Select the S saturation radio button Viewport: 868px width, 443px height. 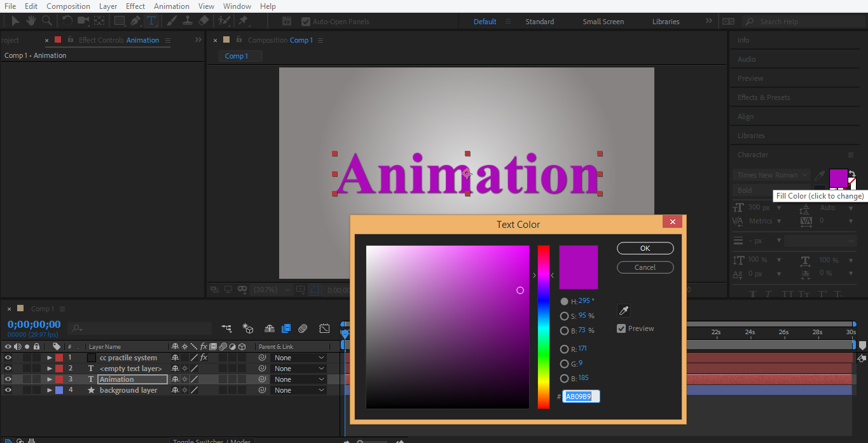[564, 316]
